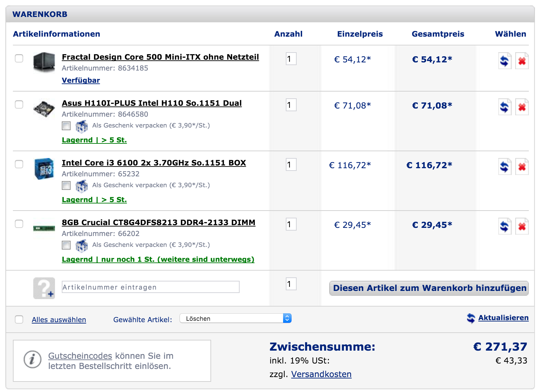Image resolution: width=539 pixels, height=392 pixels.
Task: Refresh icon in 8GB Crucial DDR4 row
Action: [505, 226]
